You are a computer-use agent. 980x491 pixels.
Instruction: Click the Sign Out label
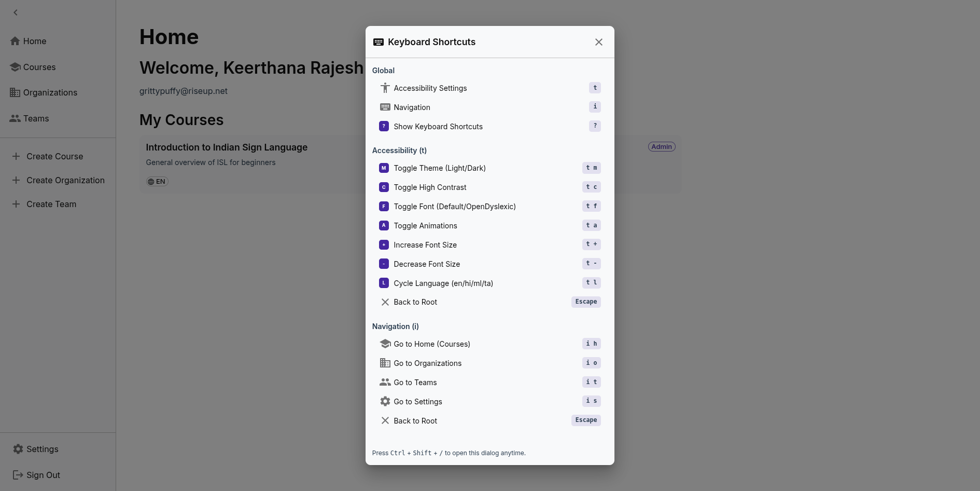(44, 475)
